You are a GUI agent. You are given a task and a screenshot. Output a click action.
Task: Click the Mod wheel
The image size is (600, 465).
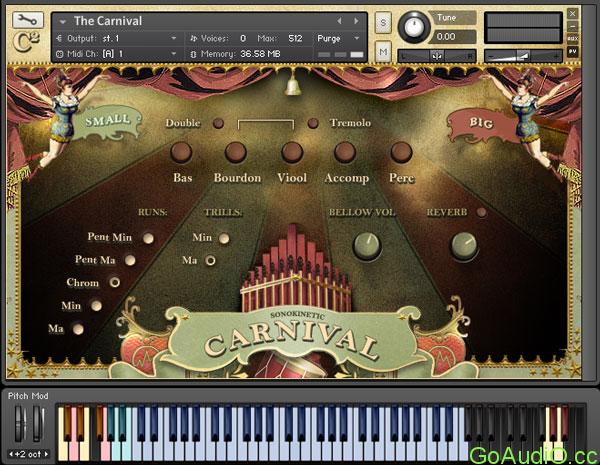pyautogui.click(x=38, y=424)
